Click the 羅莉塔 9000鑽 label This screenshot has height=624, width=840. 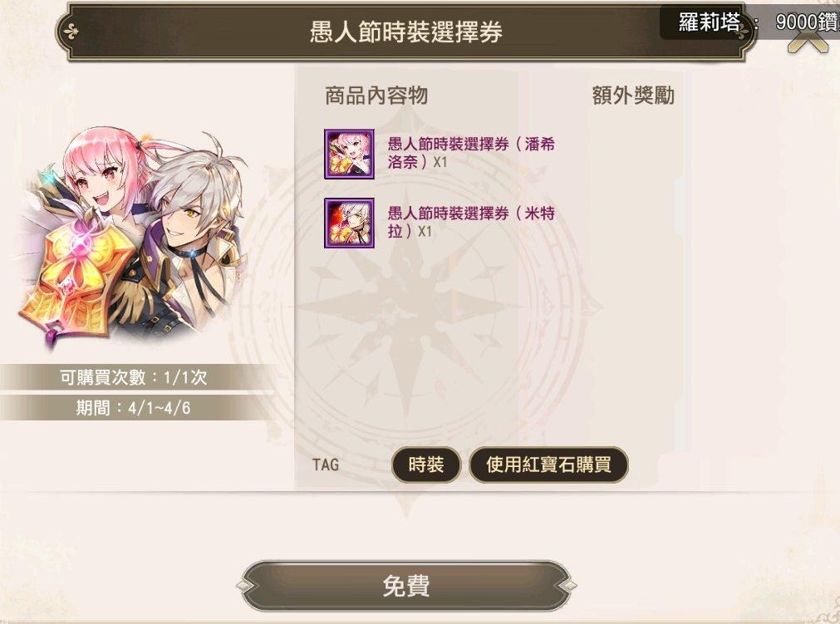(x=758, y=22)
